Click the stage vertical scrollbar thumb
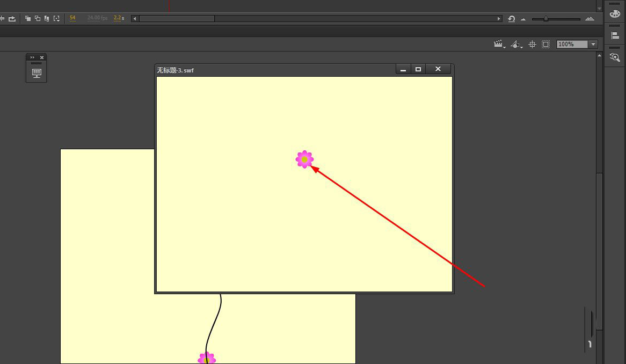Viewport: 626px width, 364px height. pos(599,251)
